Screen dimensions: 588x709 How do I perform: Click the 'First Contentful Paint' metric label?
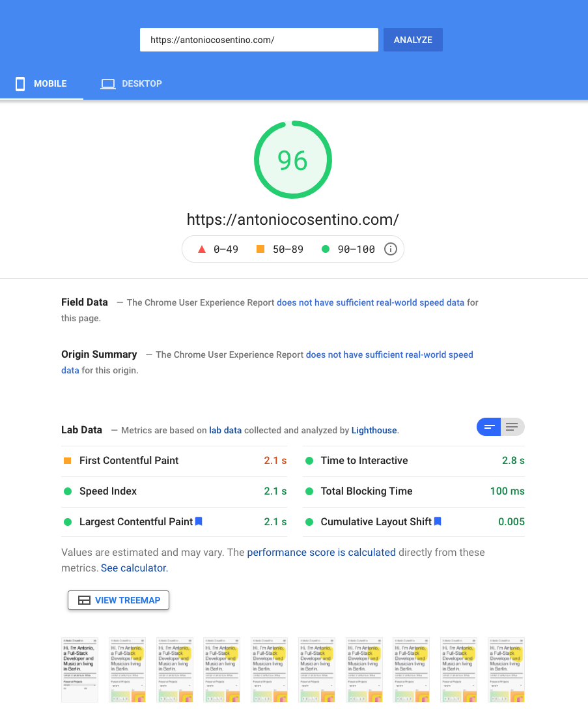129,460
